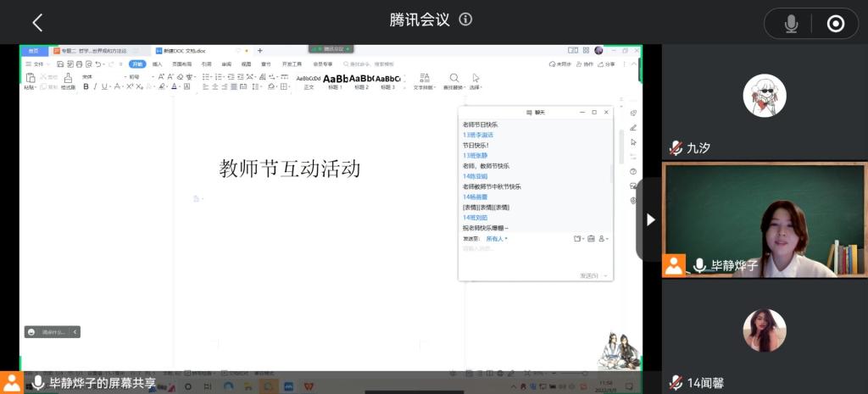Open the 所有人 recipient dropdown in chat
This screenshot has height=394, width=868.
click(496, 239)
